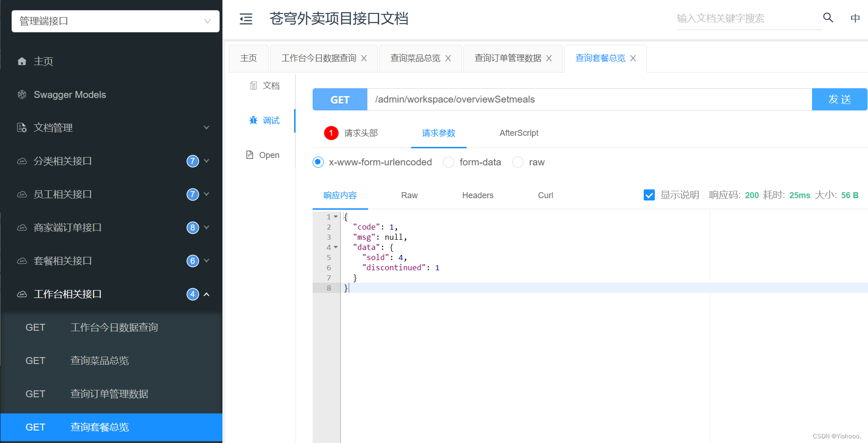Fold the data object at line 4
This screenshot has height=443, width=868.
[x=336, y=247]
